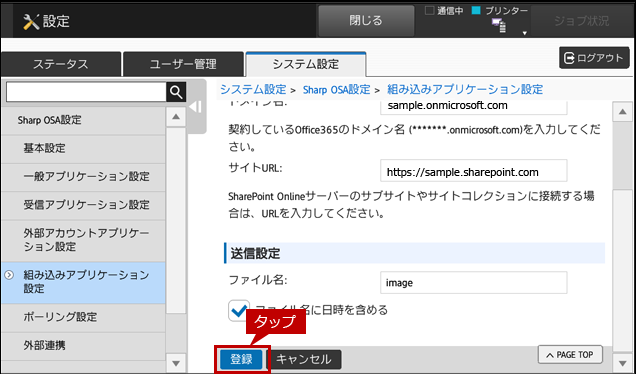Click the arrow icon beside 組み込みアプリケーション設定
Image resolution: width=636 pixels, height=374 pixels.
(9, 275)
